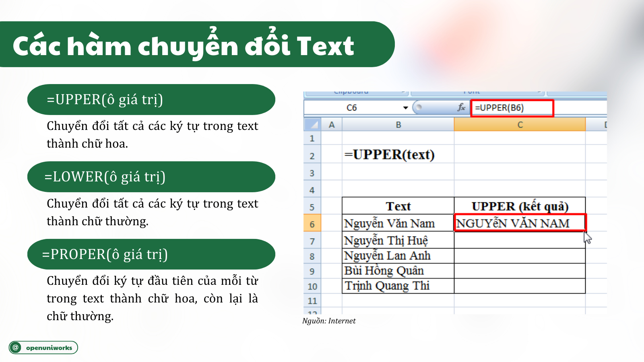Click the fx Insert Function icon

pos(461,107)
